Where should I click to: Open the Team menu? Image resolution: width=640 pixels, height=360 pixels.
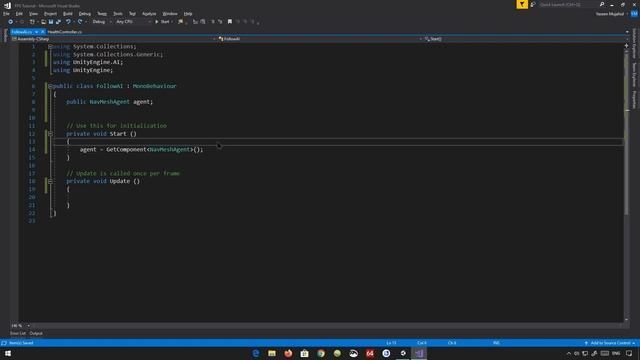(x=102, y=14)
